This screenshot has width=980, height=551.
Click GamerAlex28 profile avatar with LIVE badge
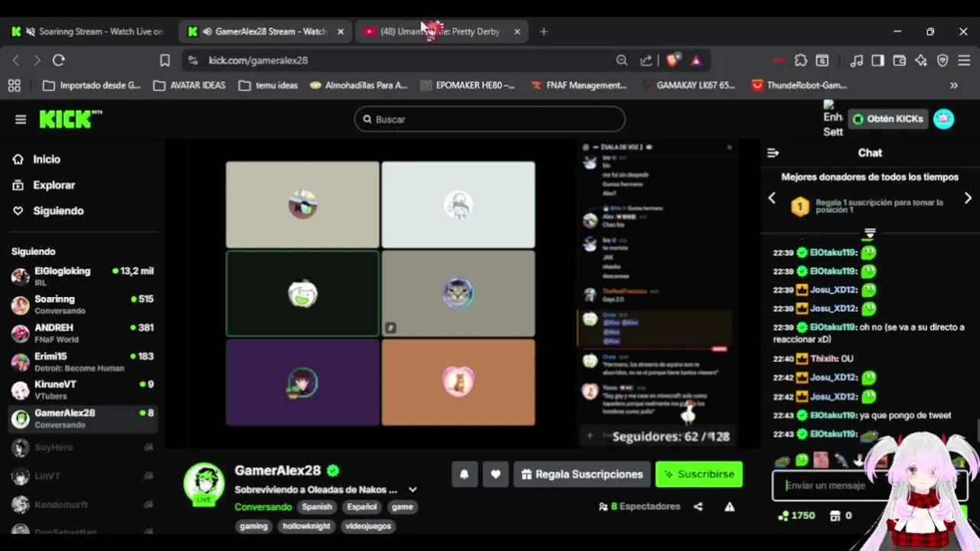coord(204,484)
